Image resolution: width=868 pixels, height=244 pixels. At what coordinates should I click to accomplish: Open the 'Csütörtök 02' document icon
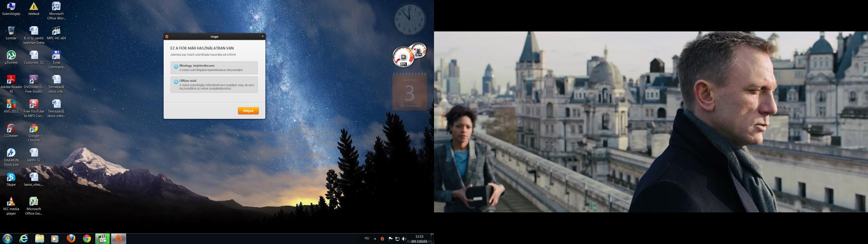33,58
